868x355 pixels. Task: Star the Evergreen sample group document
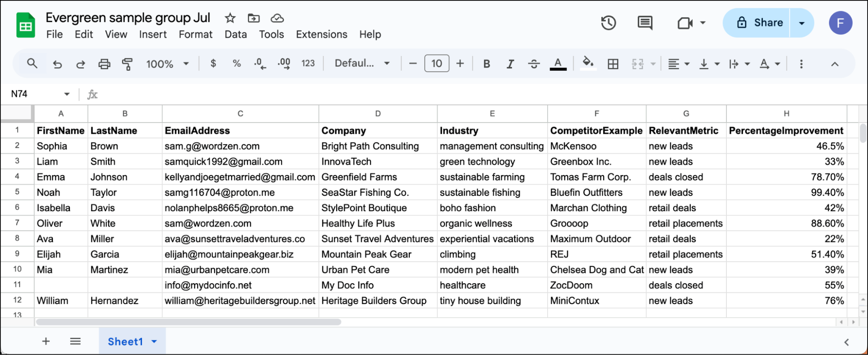tap(230, 18)
